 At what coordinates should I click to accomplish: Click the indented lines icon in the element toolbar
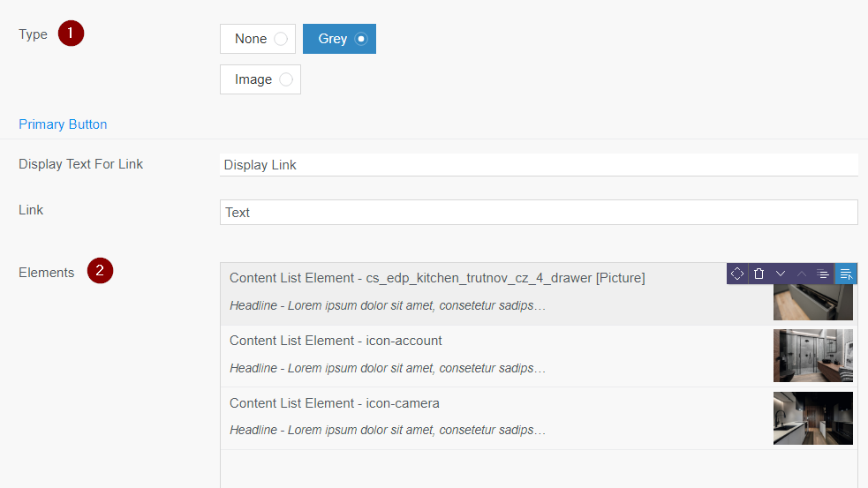pos(823,274)
